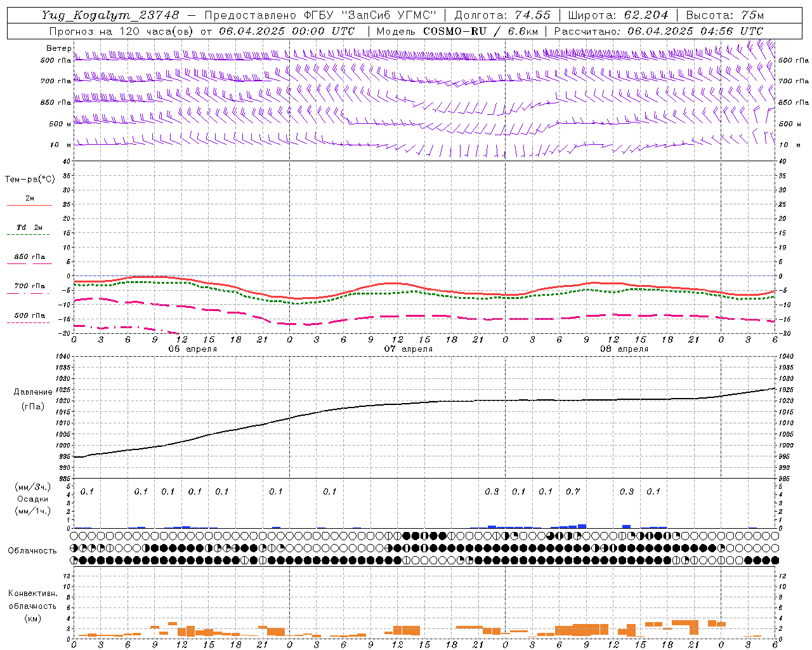Click the Давление panel label
Screen dimensions: 812x650
tap(32, 392)
